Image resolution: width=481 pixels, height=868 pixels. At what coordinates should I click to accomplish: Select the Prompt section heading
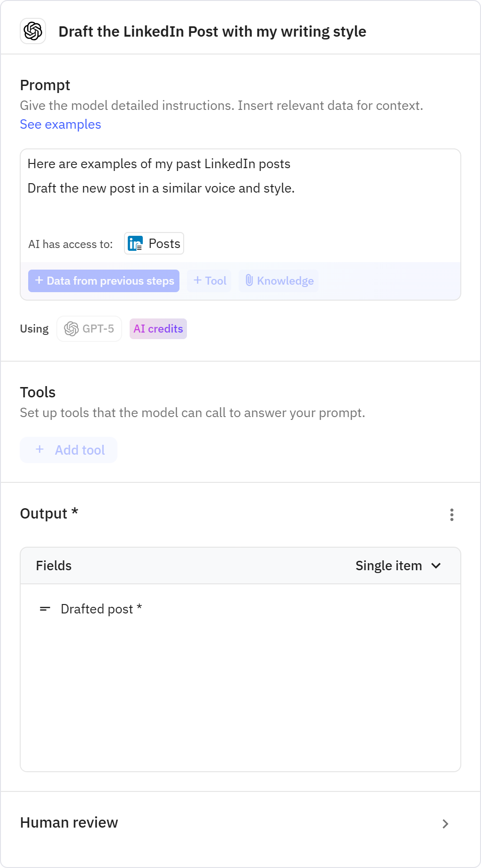(45, 85)
